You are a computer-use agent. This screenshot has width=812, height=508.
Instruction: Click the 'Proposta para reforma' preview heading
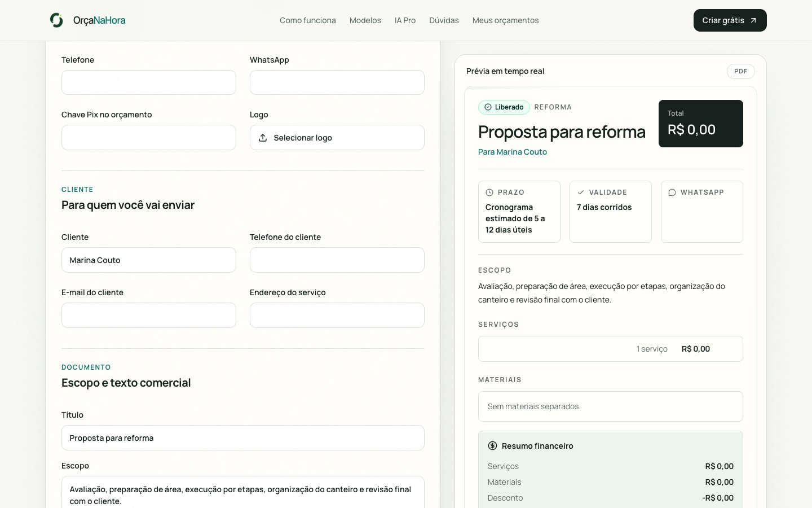pyautogui.click(x=562, y=132)
